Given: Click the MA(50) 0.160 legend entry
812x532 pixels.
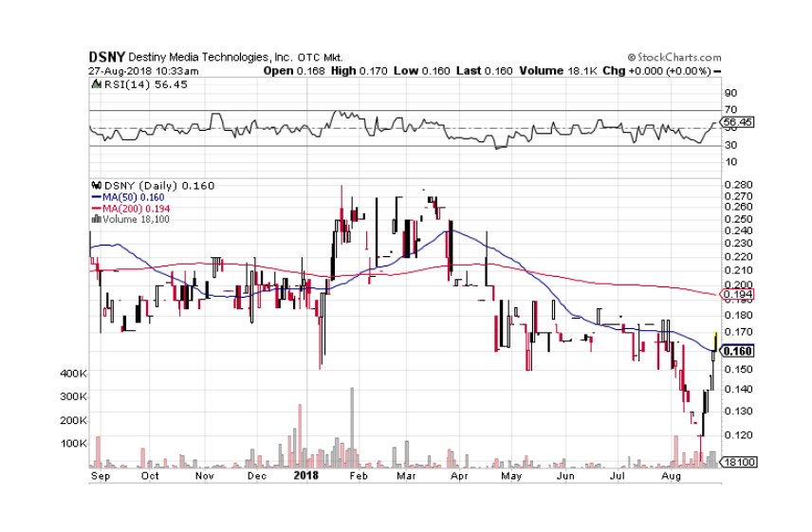Looking at the screenshot, I should [133, 197].
